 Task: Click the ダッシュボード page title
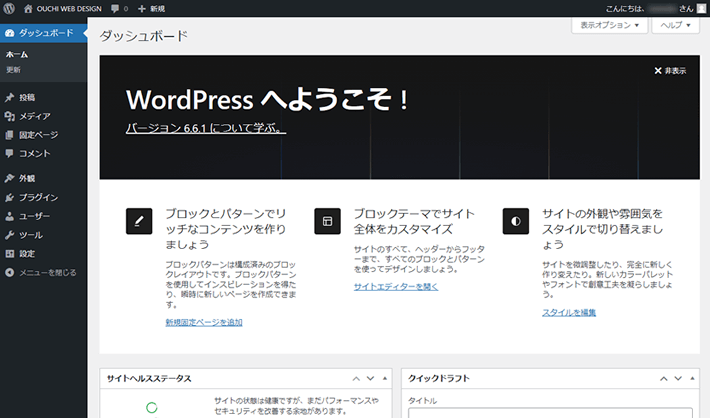[x=144, y=36]
